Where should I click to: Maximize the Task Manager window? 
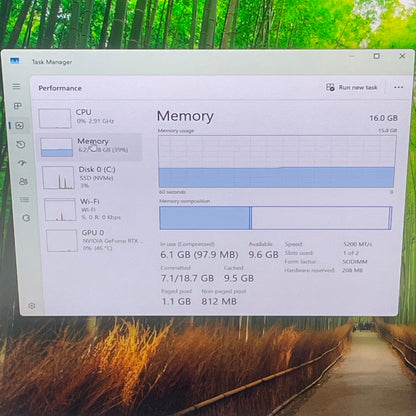click(x=376, y=56)
